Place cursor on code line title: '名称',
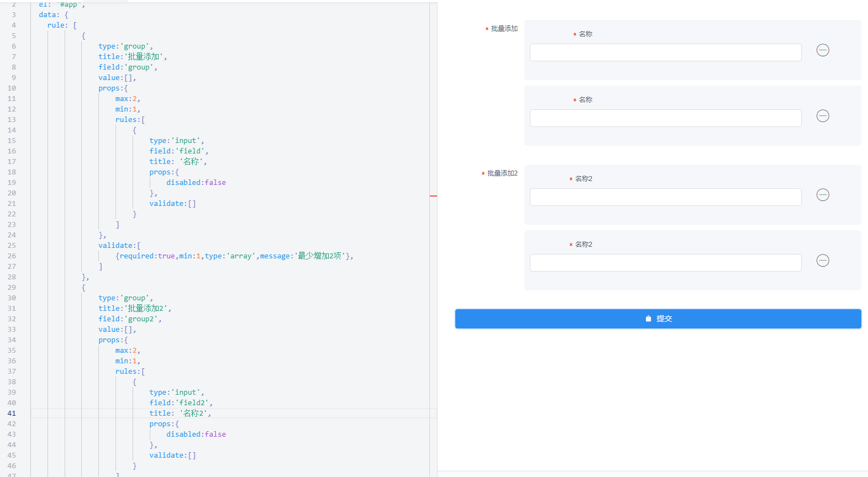 tap(178, 162)
